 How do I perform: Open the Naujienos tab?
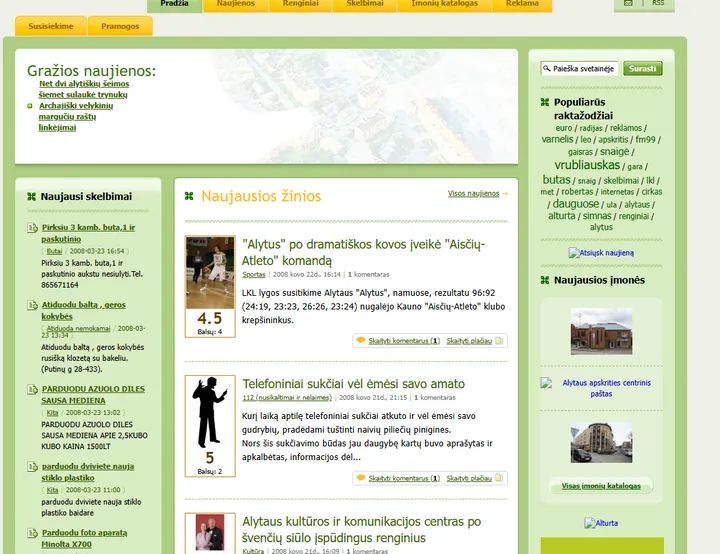point(236,4)
